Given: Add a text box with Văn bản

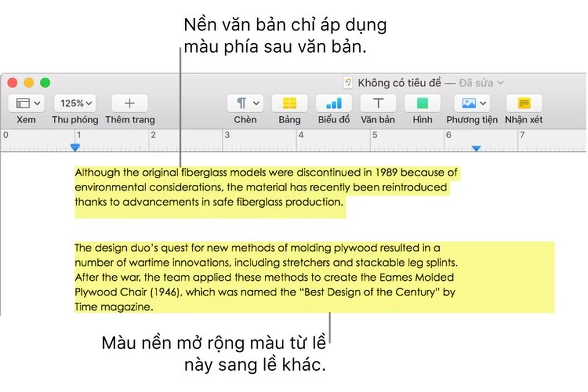Looking at the screenshot, I should 378,103.
